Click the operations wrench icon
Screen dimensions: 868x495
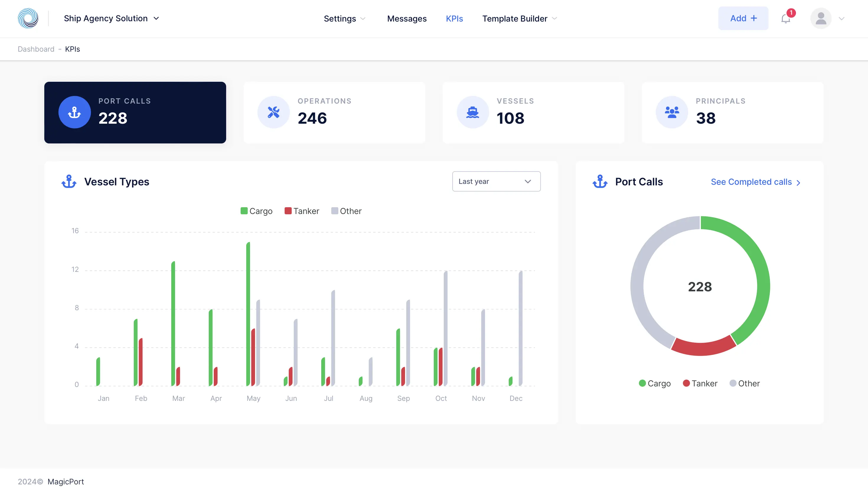(x=274, y=112)
